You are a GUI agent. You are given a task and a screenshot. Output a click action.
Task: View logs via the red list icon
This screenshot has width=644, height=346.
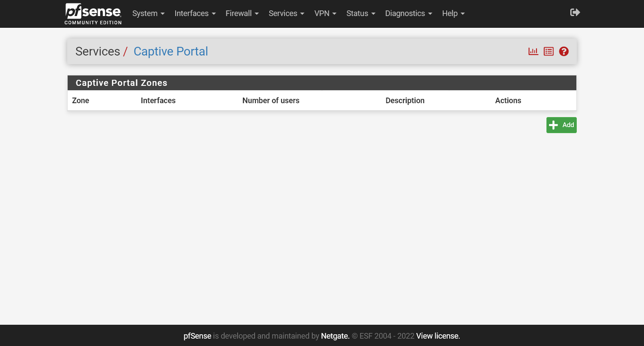(548, 51)
